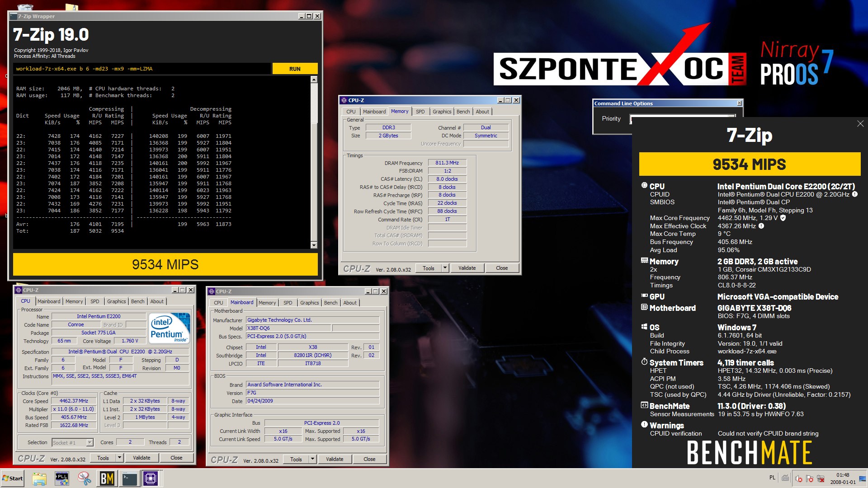Click the up arrow of the 7-Zip output scrollbar
Image resolution: width=868 pixels, height=488 pixels.
pos(314,80)
